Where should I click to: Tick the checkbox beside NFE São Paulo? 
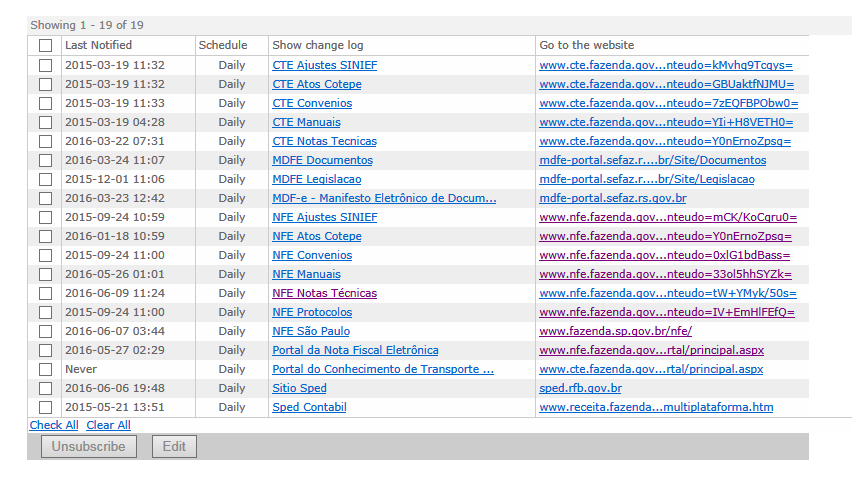[x=45, y=331]
